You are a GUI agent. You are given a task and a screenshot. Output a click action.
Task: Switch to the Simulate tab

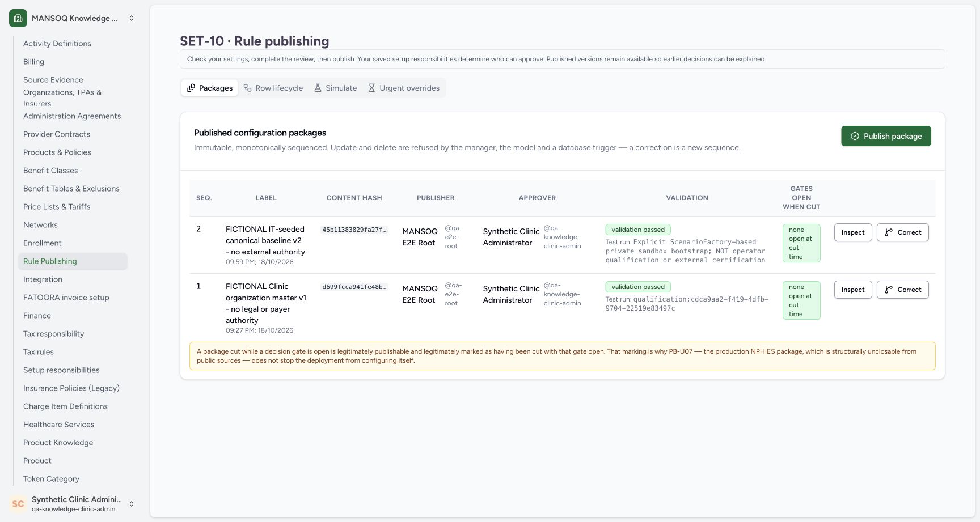point(336,88)
